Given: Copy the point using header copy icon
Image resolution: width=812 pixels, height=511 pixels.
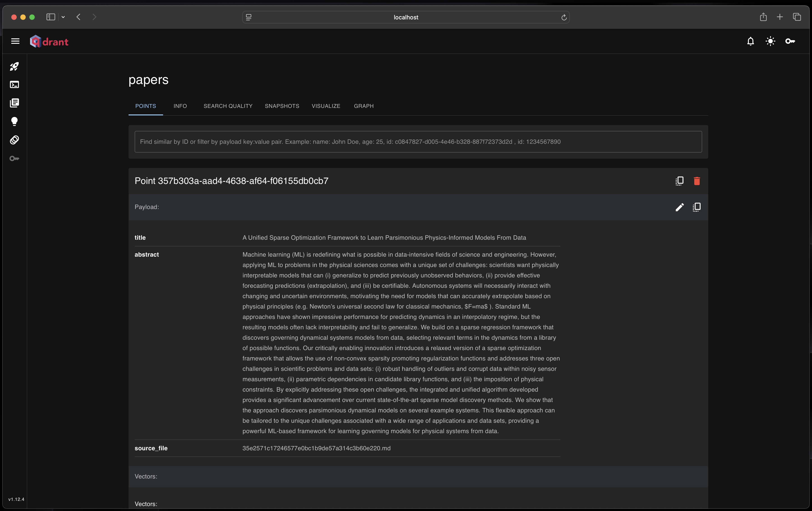Looking at the screenshot, I should pos(679,181).
